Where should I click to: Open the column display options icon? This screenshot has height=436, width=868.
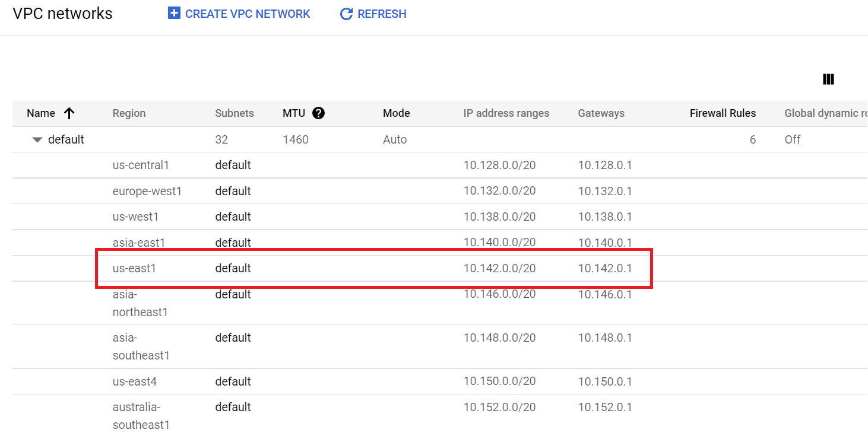[828, 79]
